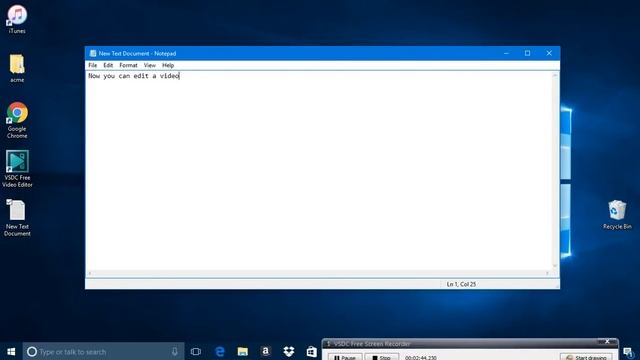Click the Notepad horizontal scrollbar
The height and width of the screenshot is (360, 640).
(318, 273)
